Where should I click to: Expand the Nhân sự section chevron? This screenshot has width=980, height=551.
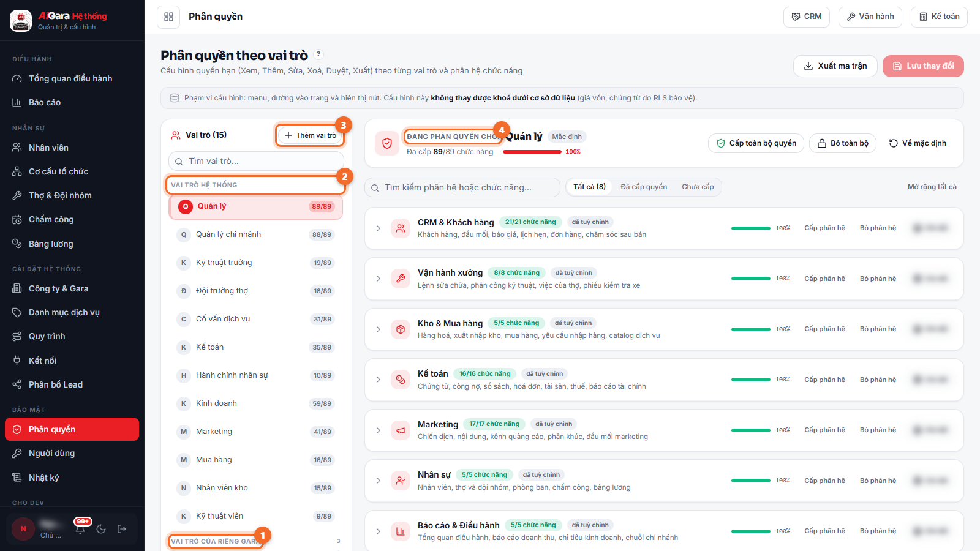click(x=379, y=481)
